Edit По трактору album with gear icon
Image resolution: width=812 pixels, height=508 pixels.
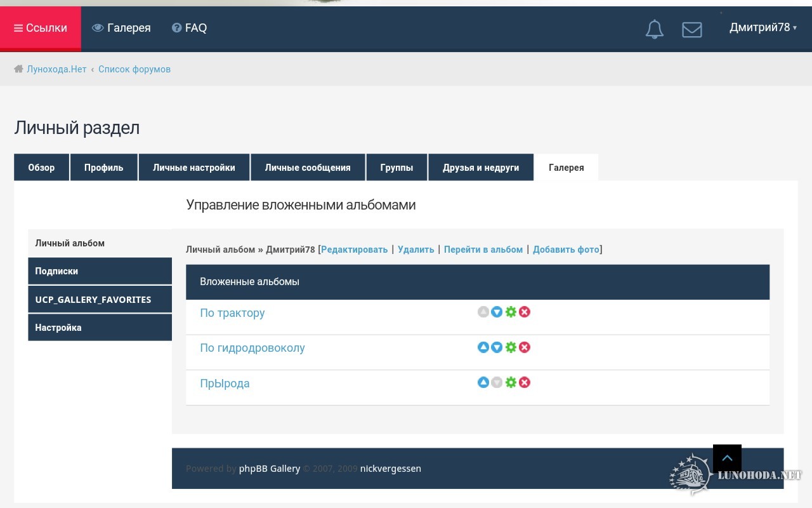(511, 312)
